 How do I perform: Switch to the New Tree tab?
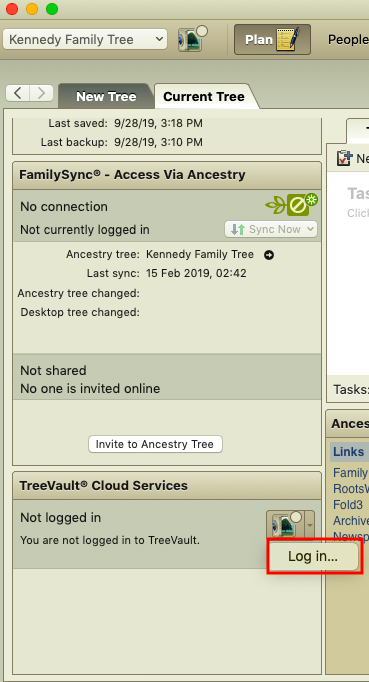pyautogui.click(x=106, y=96)
